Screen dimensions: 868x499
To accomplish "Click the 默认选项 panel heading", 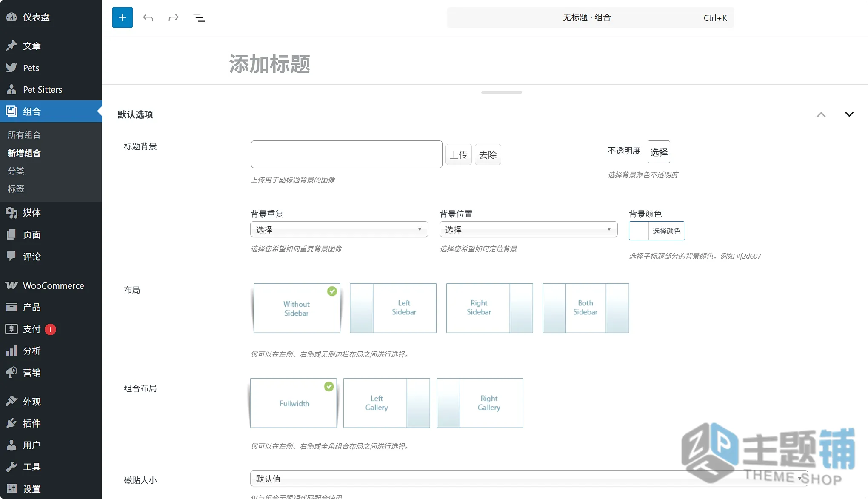I will tap(135, 114).
